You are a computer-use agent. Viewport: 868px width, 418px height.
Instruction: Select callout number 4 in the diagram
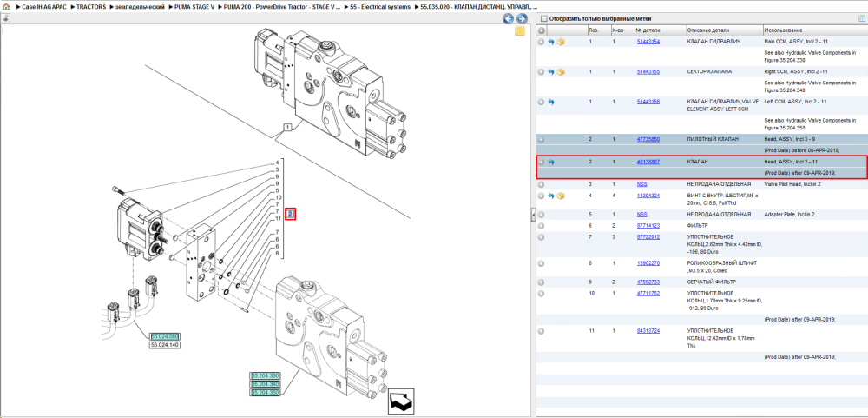(x=278, y=163)
